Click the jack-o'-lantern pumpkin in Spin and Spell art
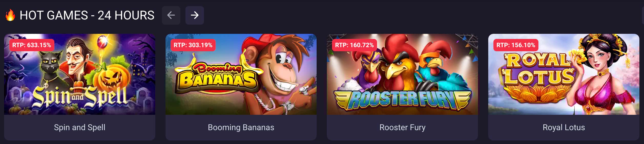Screen dimensions: 644x144 point(111,78)
